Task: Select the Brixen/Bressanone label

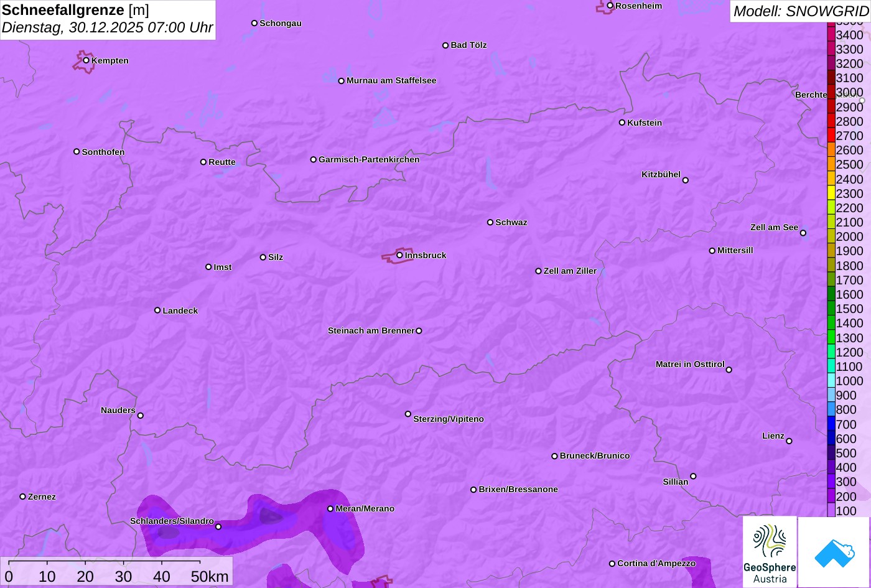Action: (x=518, y=489)
